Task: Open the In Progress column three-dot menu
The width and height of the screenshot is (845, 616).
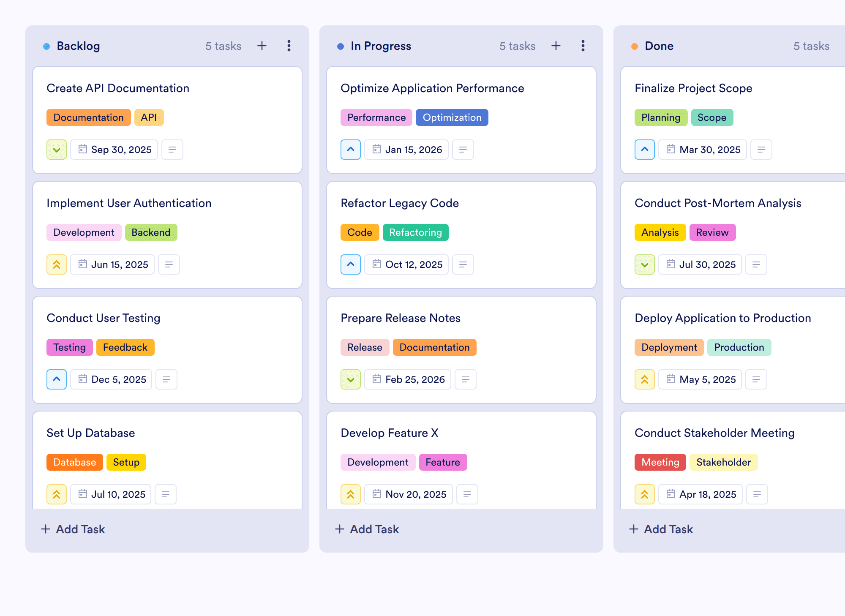Action: pyautogui.click(x=583, y=46)
